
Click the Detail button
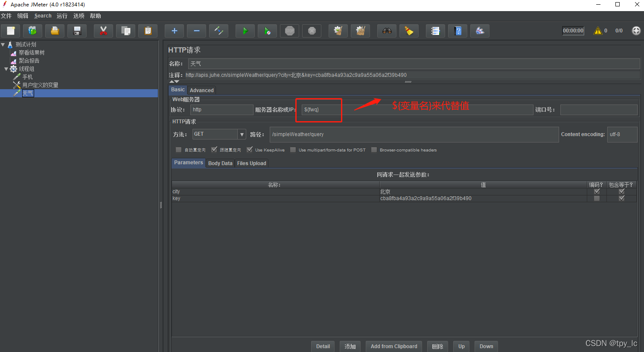point(323,346)
